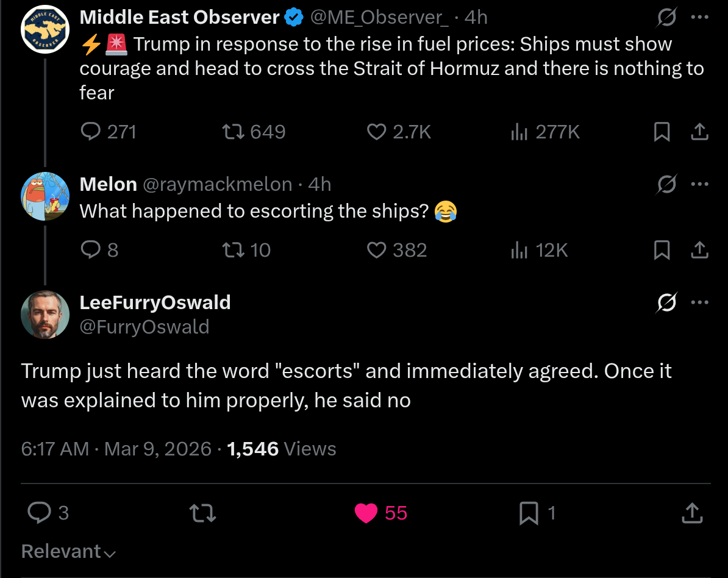View analytics for Melon's 12K views

click(539, 250)
